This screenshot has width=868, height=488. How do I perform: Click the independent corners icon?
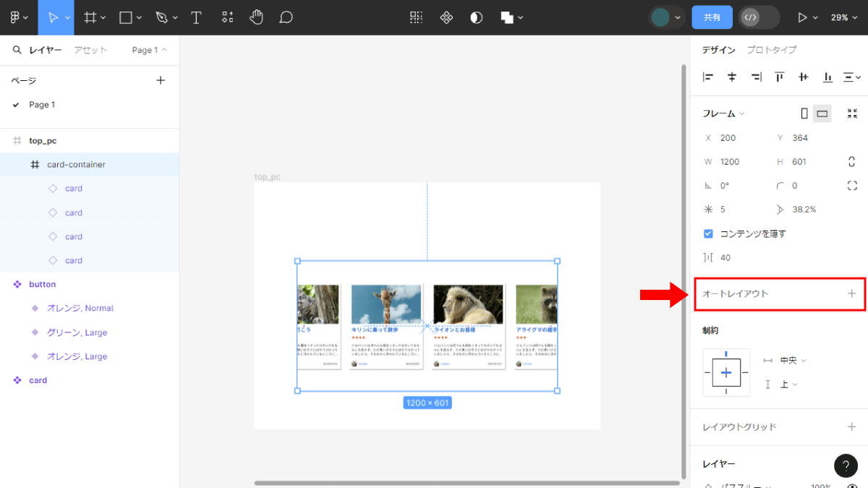(x=852, y=186)
